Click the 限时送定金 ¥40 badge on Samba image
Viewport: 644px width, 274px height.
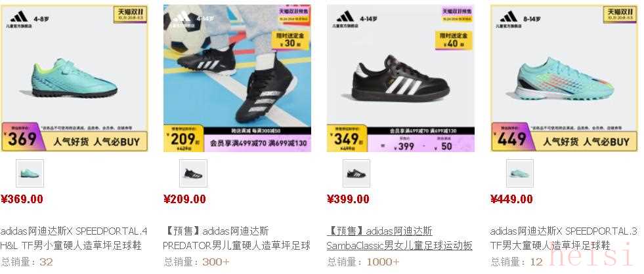coord(454,40)
